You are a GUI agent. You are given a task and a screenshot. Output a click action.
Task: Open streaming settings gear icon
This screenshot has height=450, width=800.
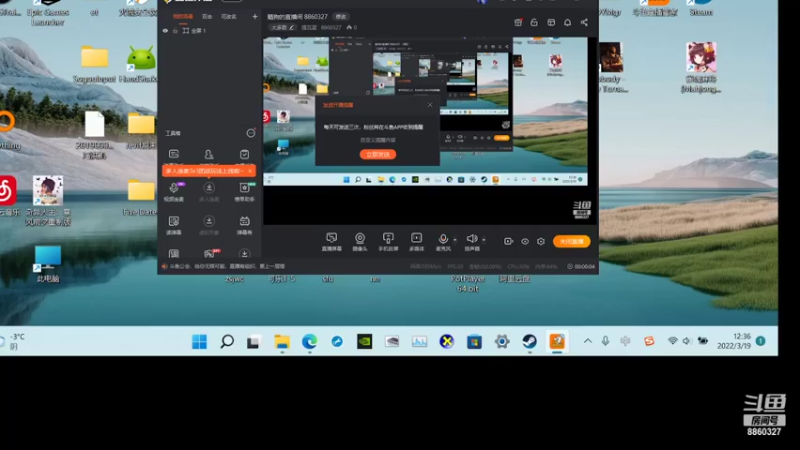tap(541, 241)
